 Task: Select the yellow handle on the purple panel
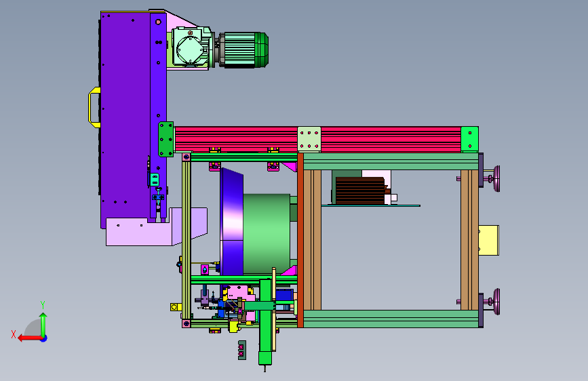pyautogui.click(x=94, y=107)
